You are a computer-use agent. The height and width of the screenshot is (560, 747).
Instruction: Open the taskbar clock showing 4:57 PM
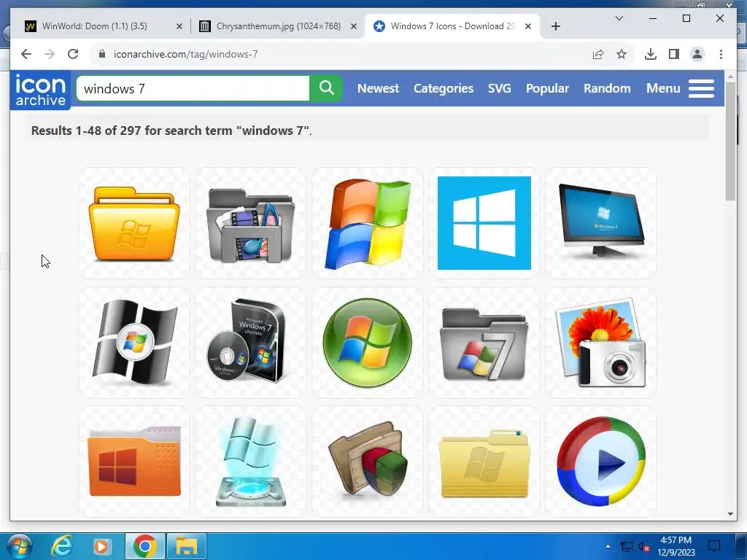pos(676,546)
